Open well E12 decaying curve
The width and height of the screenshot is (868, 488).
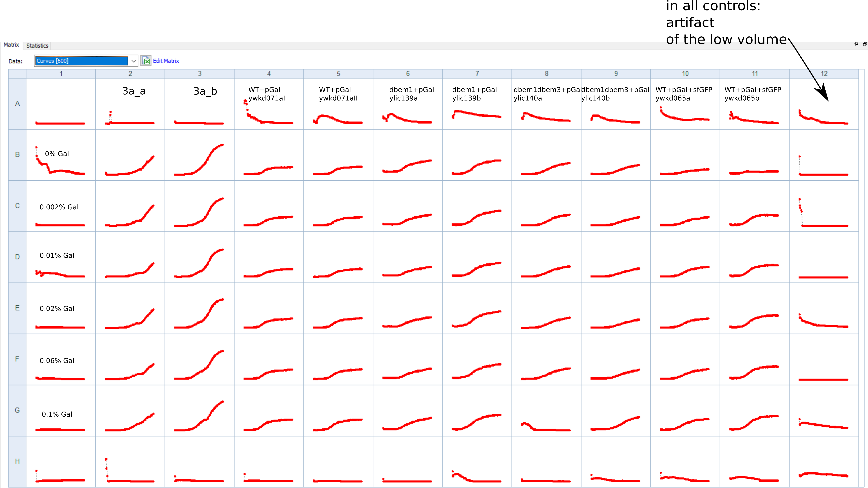point(824,309)
